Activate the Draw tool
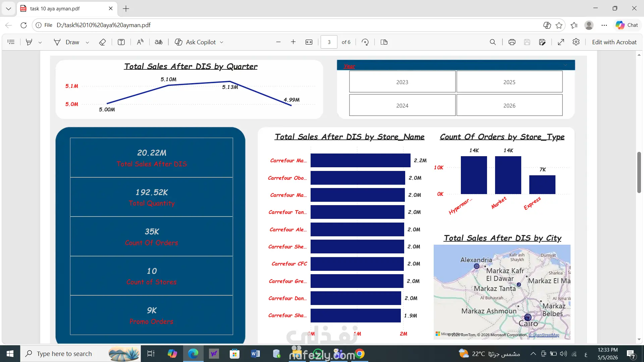Image resolution: width=644 pixels, height=362 pixels. (66, 42)
